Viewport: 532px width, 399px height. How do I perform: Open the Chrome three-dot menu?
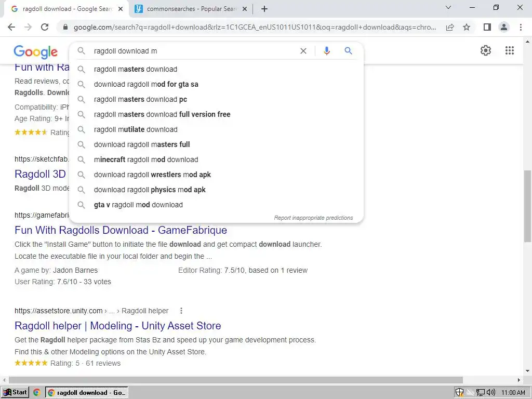click(x=521, y=27)
